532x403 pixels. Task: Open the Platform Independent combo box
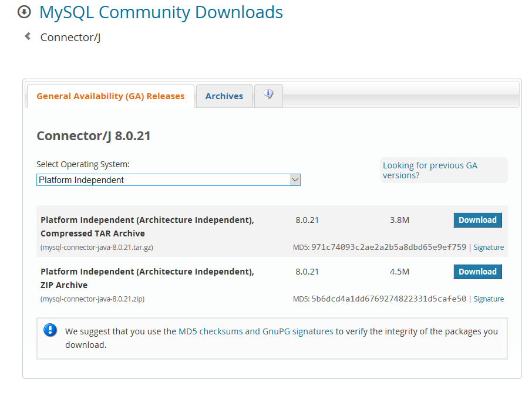169,180
